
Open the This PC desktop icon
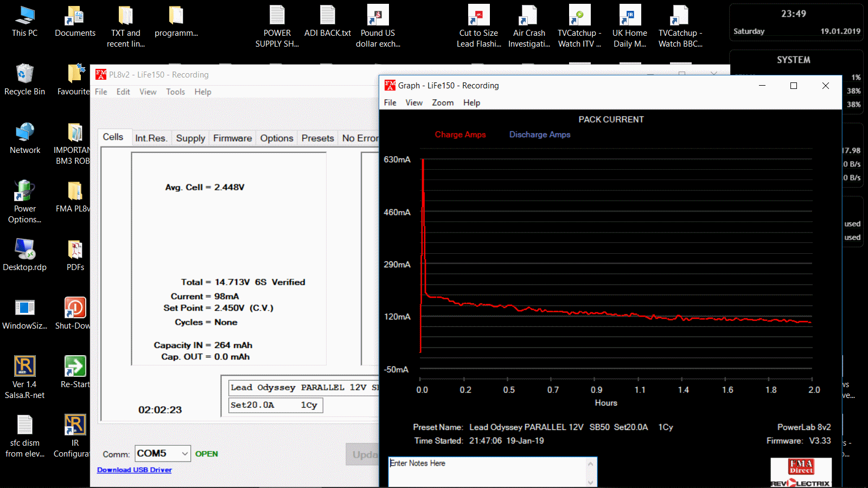click(x=24, y=16)
